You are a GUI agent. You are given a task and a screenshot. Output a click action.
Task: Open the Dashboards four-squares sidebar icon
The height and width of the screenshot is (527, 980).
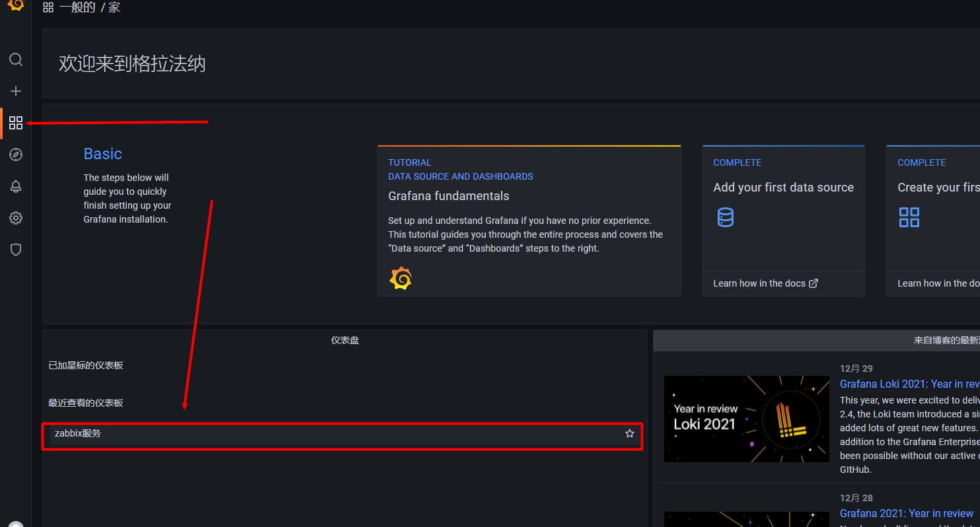point(16,123)
